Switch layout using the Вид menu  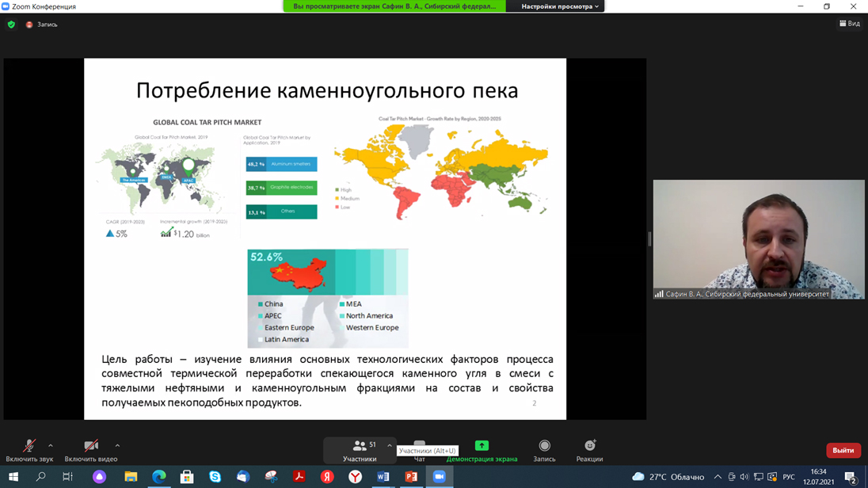click(849, 24)
